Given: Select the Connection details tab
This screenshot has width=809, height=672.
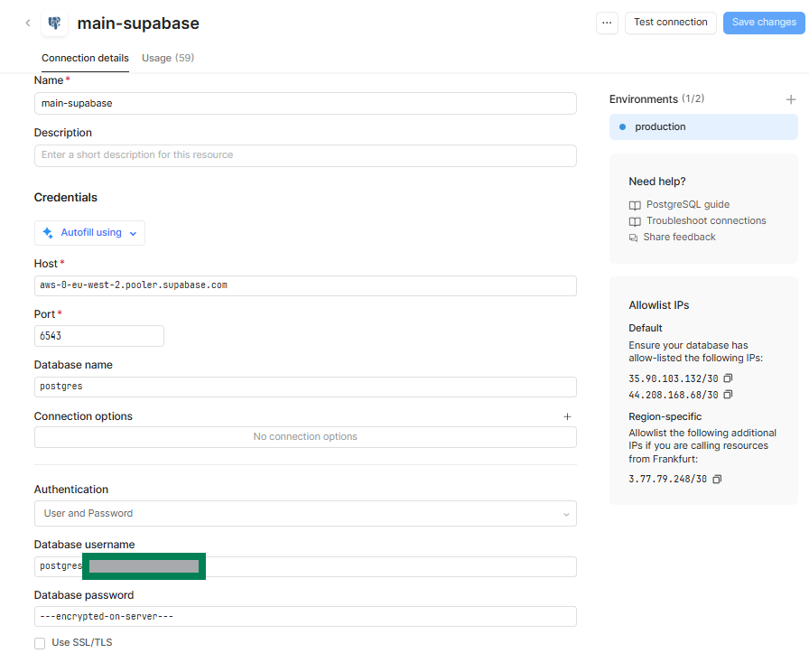Looking at the screenshot, I should click(x=85, y=58).
